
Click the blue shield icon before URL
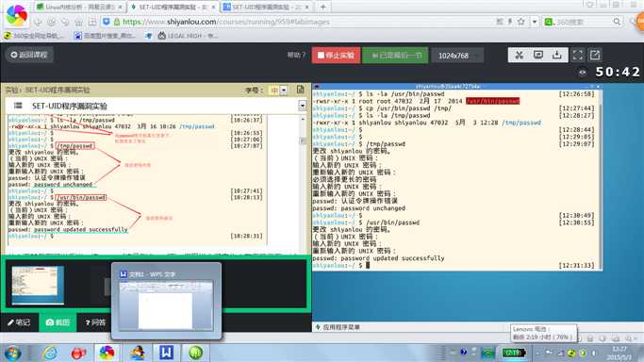pos(106,22)
